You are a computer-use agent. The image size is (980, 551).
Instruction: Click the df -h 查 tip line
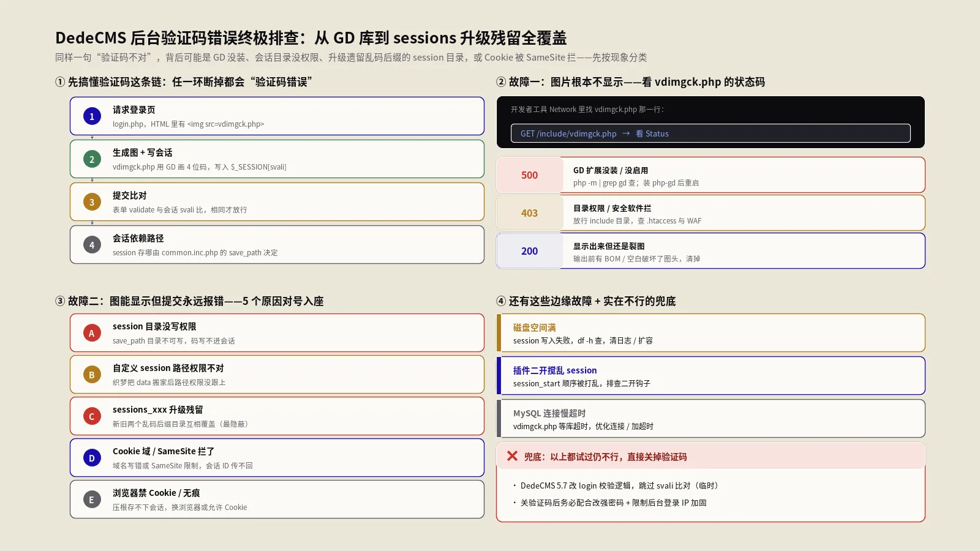[583, 340]
